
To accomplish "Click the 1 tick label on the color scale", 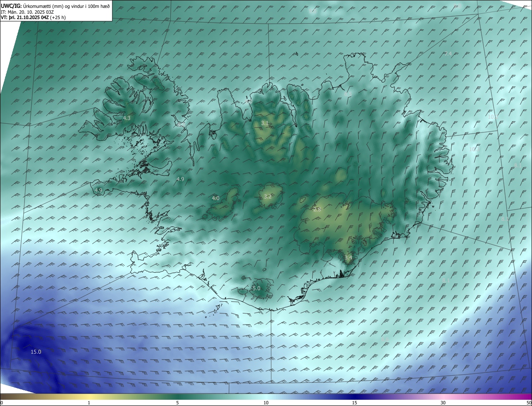I will click(89, 403).
